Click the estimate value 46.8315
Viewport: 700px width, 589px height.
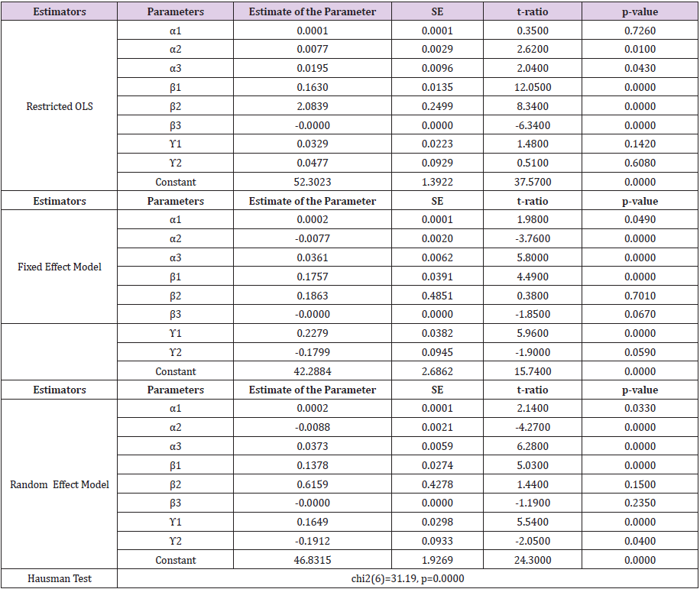[313, 560]
